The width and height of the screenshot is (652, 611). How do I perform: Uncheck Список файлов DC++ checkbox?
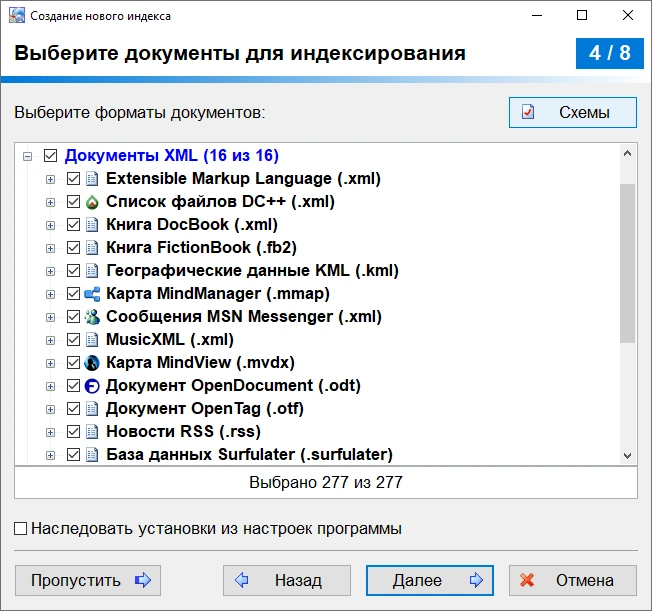pyautogui.click(x=74, y=202)
